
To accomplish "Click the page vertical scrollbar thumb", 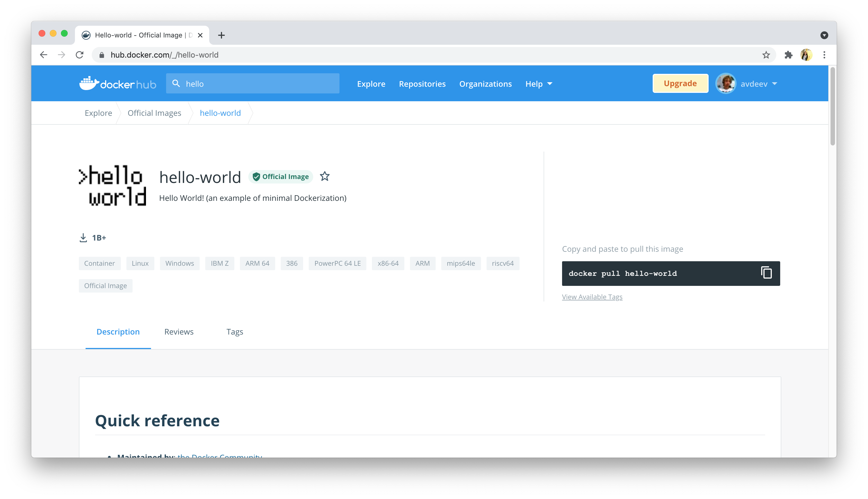I will point(832,106).
